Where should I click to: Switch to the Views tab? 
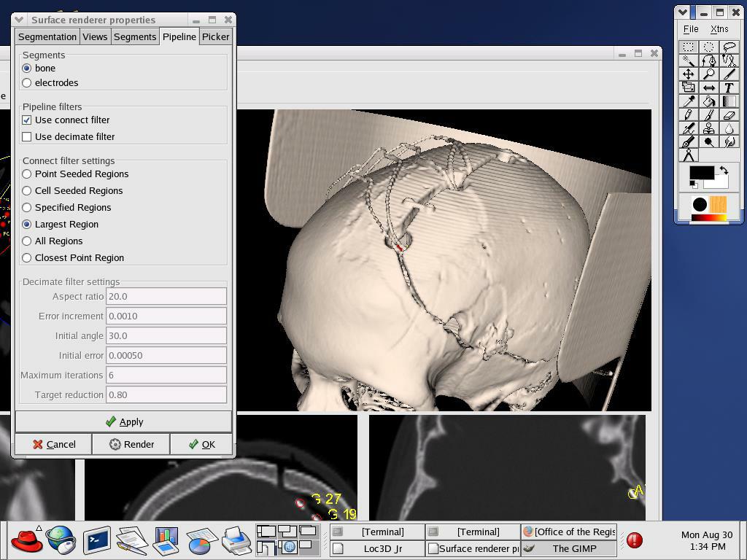click(x=95, y=36)
